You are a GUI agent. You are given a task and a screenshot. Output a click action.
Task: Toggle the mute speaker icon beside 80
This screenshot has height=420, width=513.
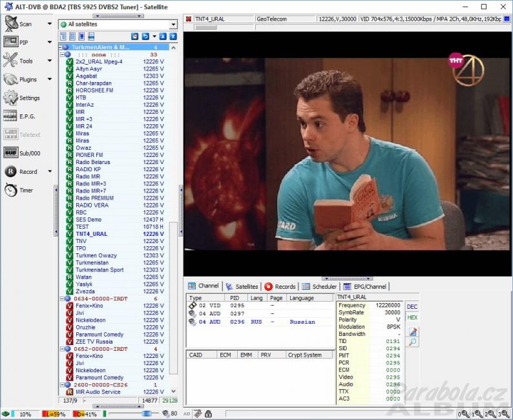coord(166,414)
